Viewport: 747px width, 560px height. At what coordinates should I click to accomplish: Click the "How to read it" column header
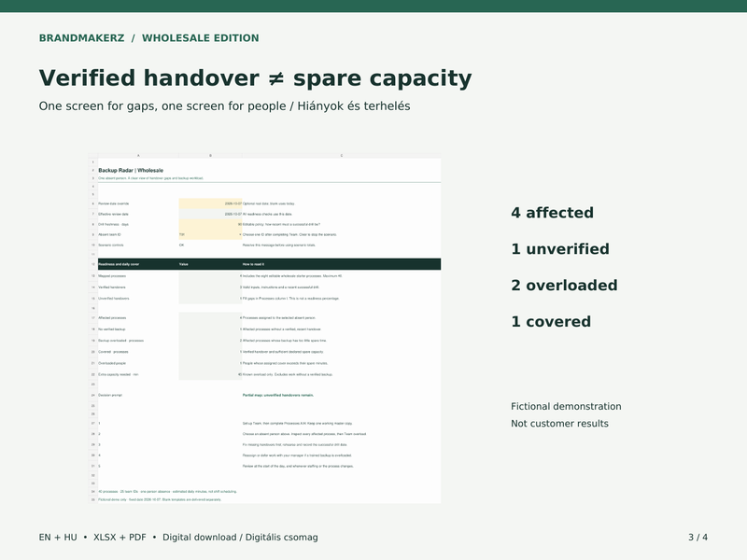[253, 264]
